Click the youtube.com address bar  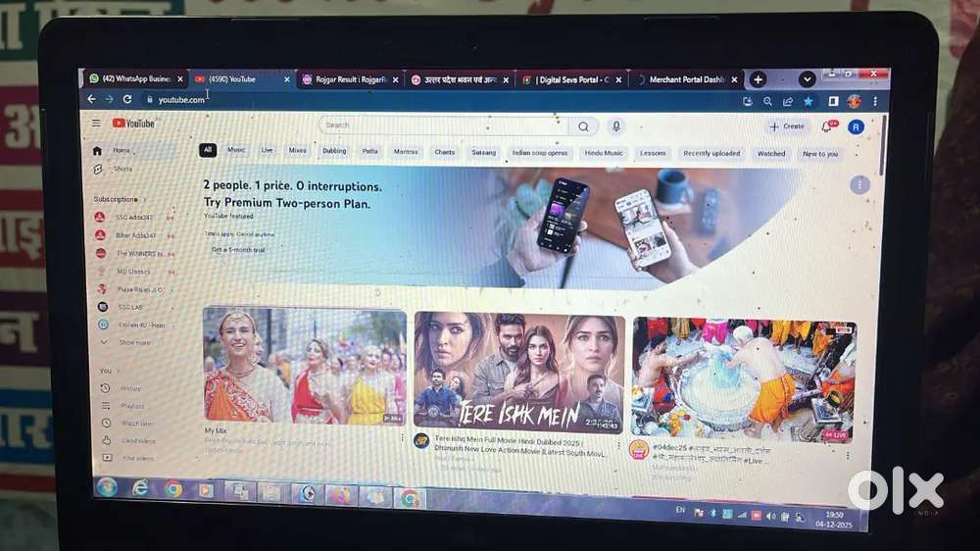[x=181, y=99]
